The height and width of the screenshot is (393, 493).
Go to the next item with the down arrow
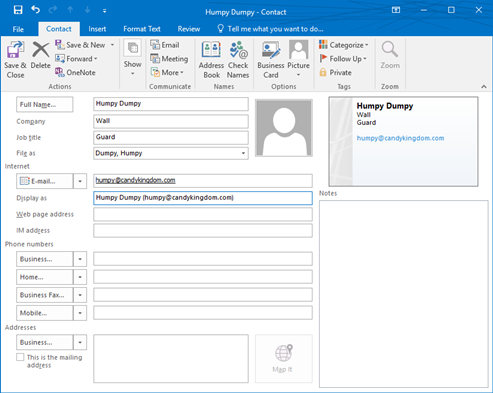point(87,10)
